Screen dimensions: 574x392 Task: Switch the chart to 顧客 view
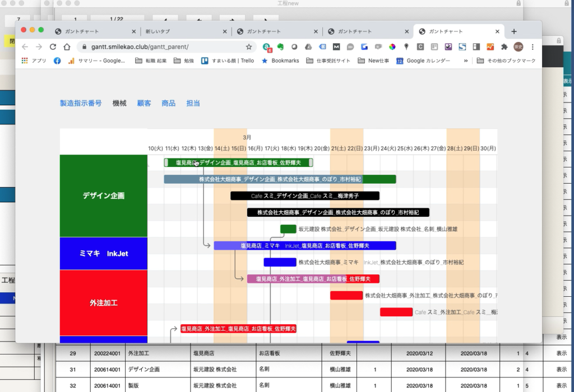tap(144, 103)
